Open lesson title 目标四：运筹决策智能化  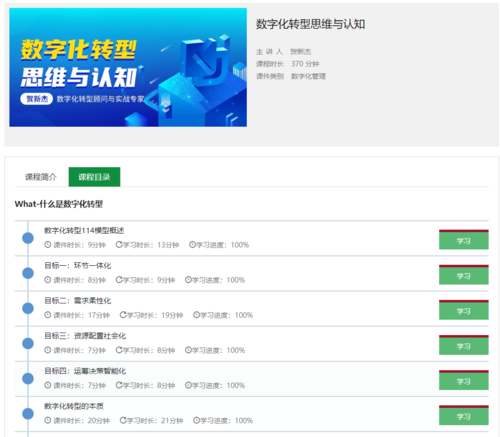85,371
